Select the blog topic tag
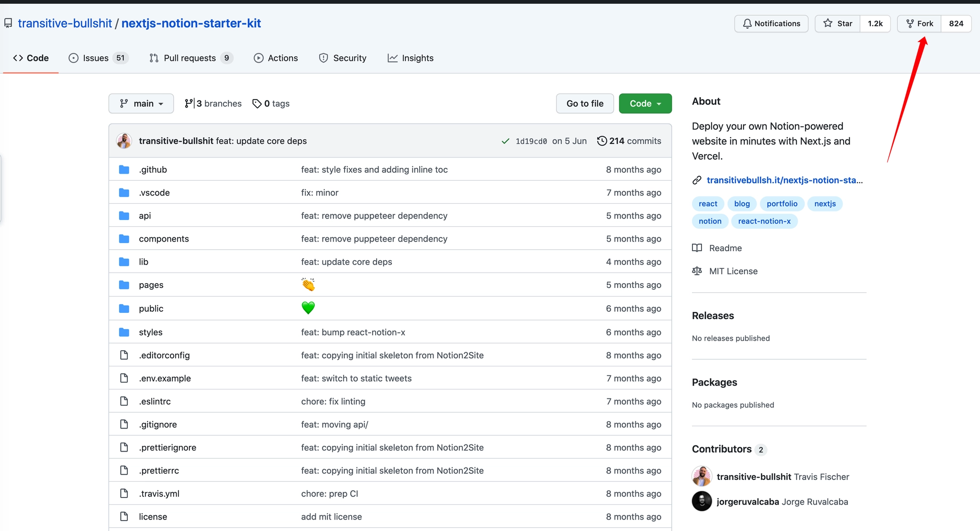Image resolution: width=980 pixels, height=531 pixels. [x=742, y=204]
